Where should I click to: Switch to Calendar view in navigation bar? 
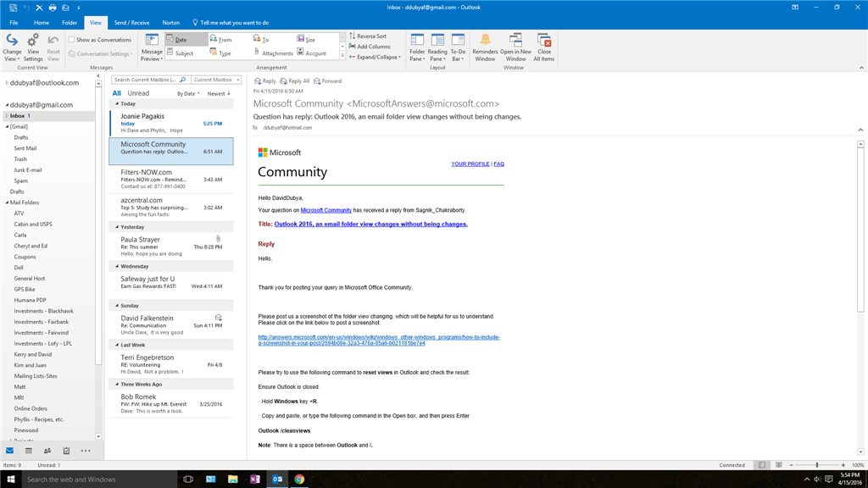[29, 451]
